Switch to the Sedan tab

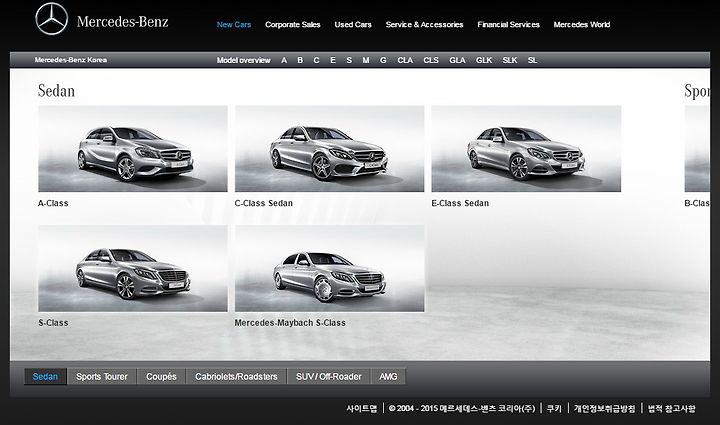pos(45,376)
